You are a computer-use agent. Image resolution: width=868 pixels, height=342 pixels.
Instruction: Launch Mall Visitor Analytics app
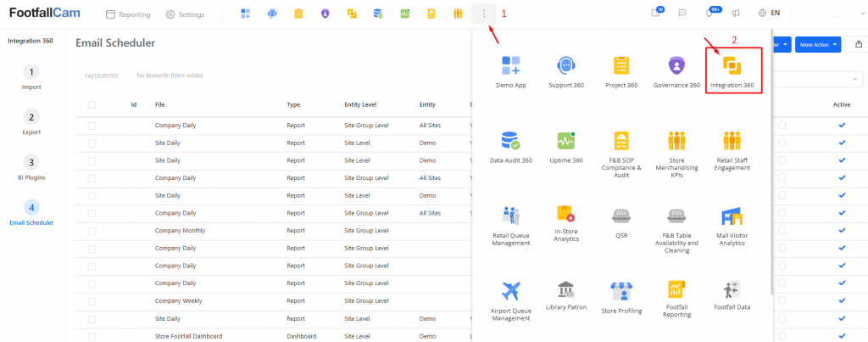[732, 226]
